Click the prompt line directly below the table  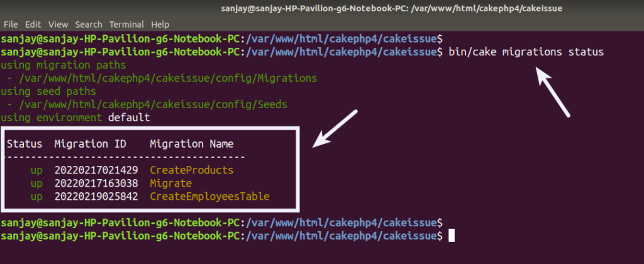[222, 223]
